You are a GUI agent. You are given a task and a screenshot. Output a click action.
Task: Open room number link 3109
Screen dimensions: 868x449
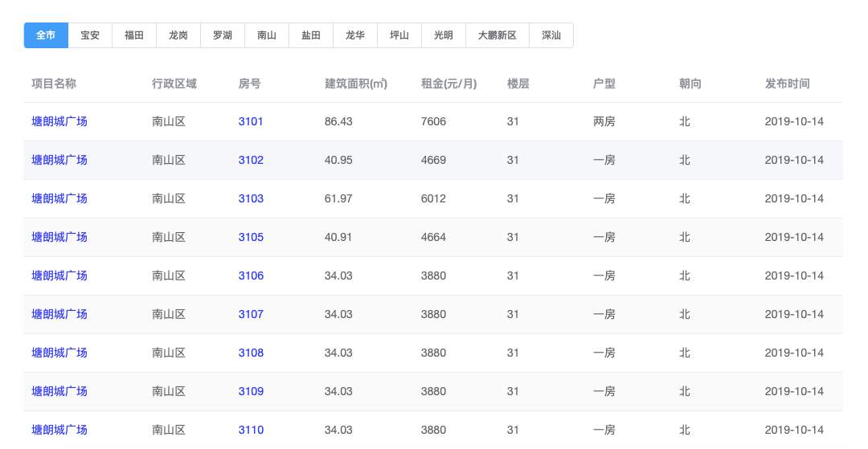tap(251, 391)
